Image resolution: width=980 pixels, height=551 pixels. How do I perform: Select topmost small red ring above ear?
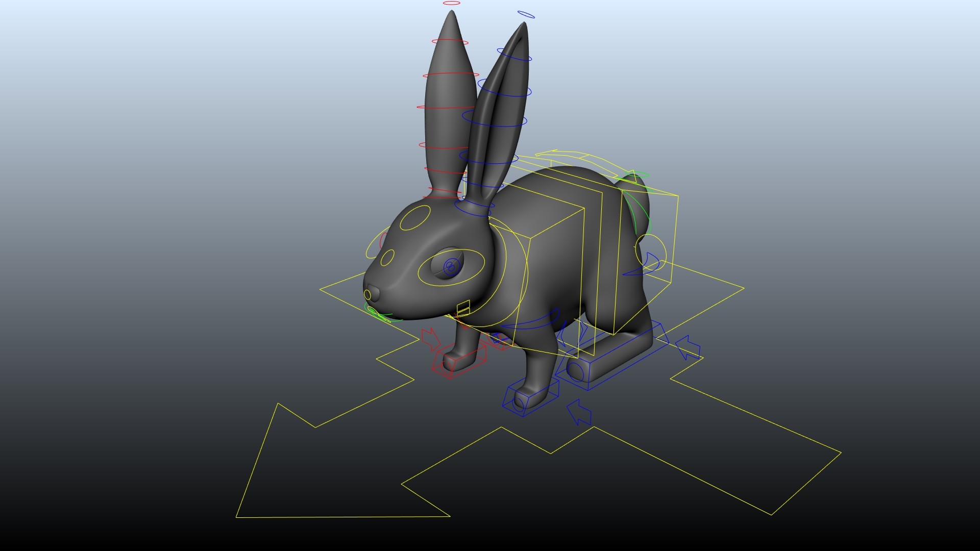click(452, 3)
